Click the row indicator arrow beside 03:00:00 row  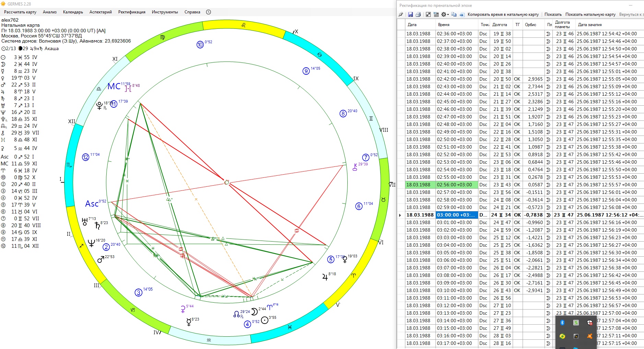[400, 215]
